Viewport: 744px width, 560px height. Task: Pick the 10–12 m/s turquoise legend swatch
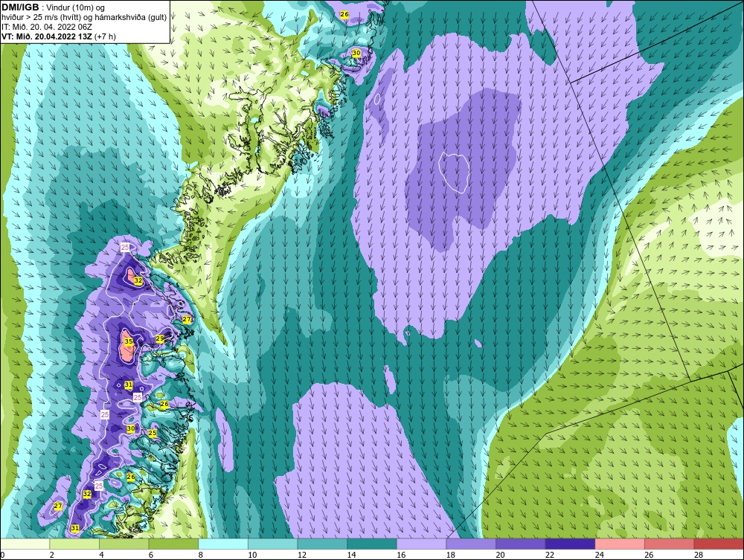click(272, 544)
